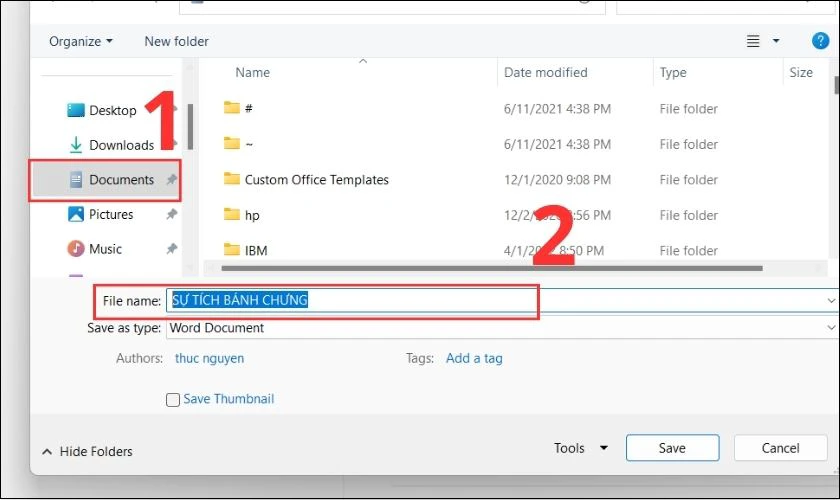Click the Music note icon in sidebar
The image size is (840, 500).
pyautogui.click(x=76, y=249)
